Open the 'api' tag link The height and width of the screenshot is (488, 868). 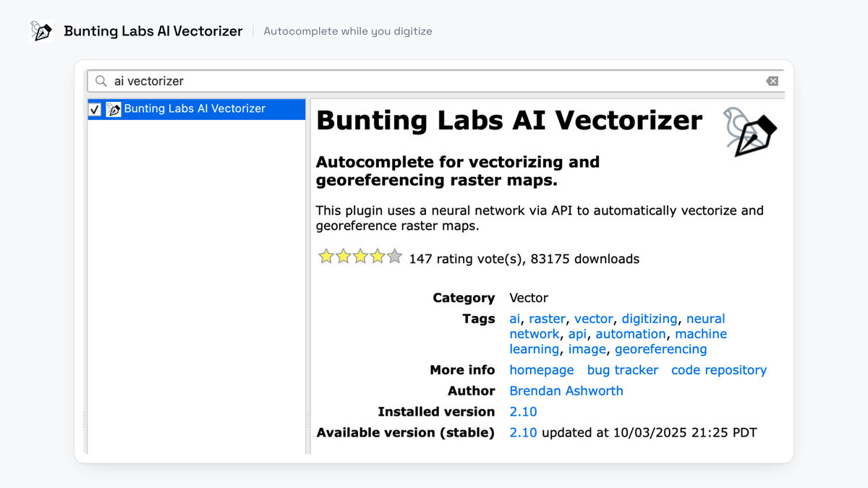[x=577, y=334]
